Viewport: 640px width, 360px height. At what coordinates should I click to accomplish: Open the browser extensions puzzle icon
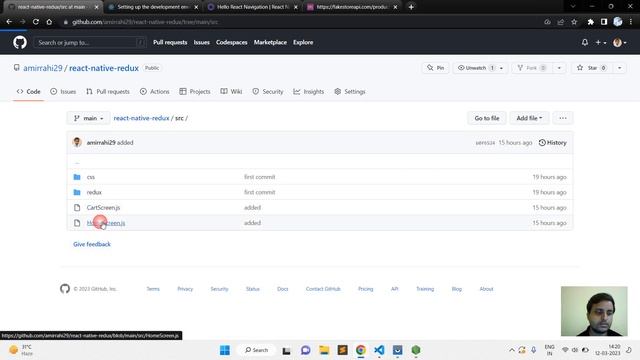pyautogui.click(x=591, y=22)
